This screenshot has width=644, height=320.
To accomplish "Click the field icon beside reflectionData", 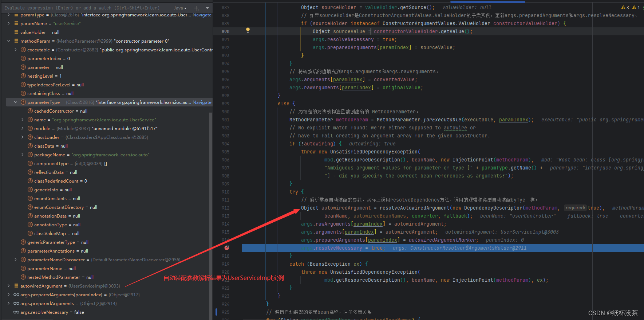I will [30, 172].
